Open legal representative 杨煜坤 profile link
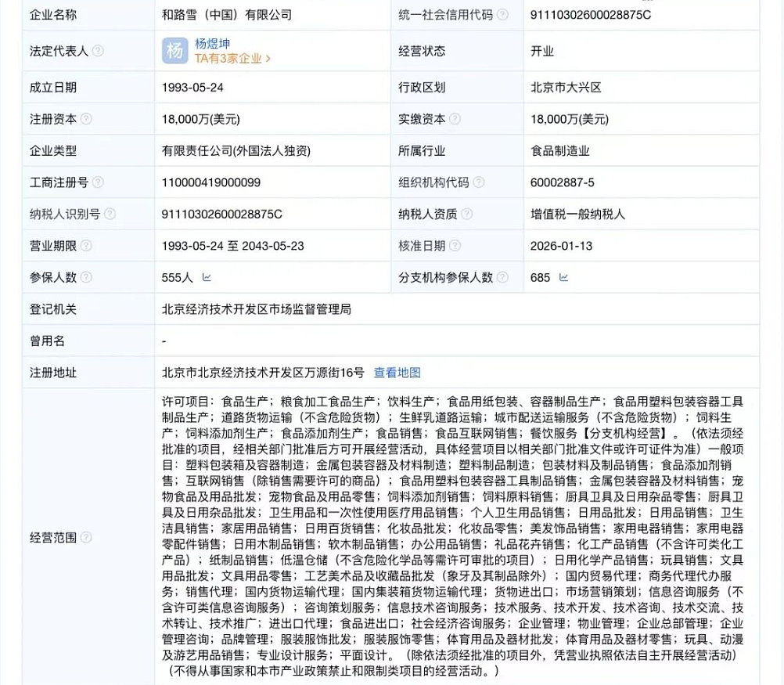 pos(213,44)
